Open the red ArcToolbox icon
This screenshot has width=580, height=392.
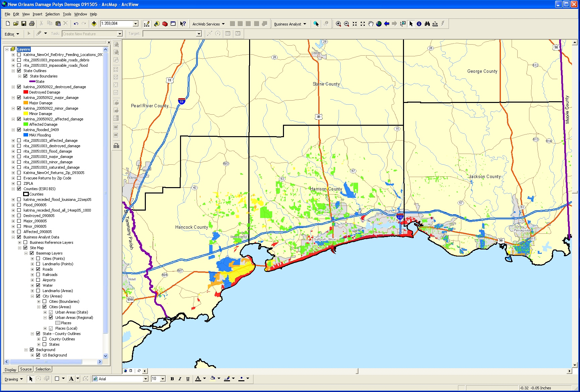click(165, 24)
